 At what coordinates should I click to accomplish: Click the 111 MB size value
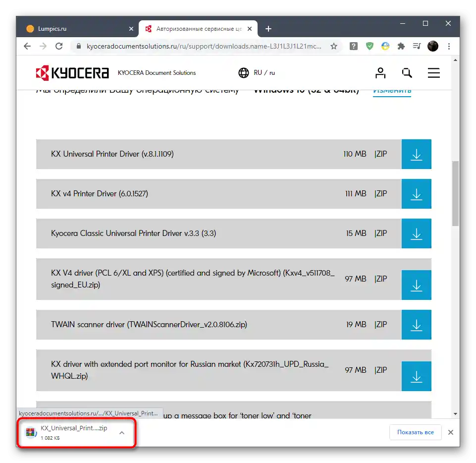click(x=356, y=194)
